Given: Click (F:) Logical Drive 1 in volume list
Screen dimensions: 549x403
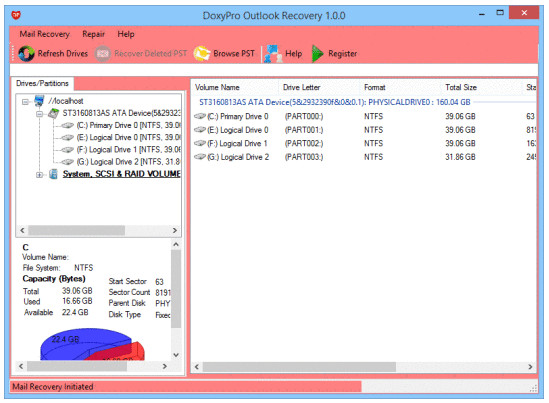Looking at the screenshot, I should point(237,144).
